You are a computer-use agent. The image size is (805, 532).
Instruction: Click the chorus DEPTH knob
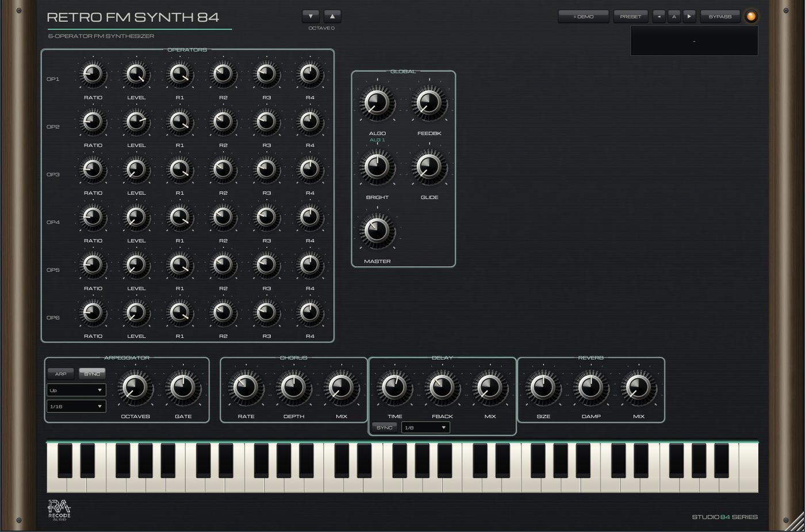(x=294, y=387)
